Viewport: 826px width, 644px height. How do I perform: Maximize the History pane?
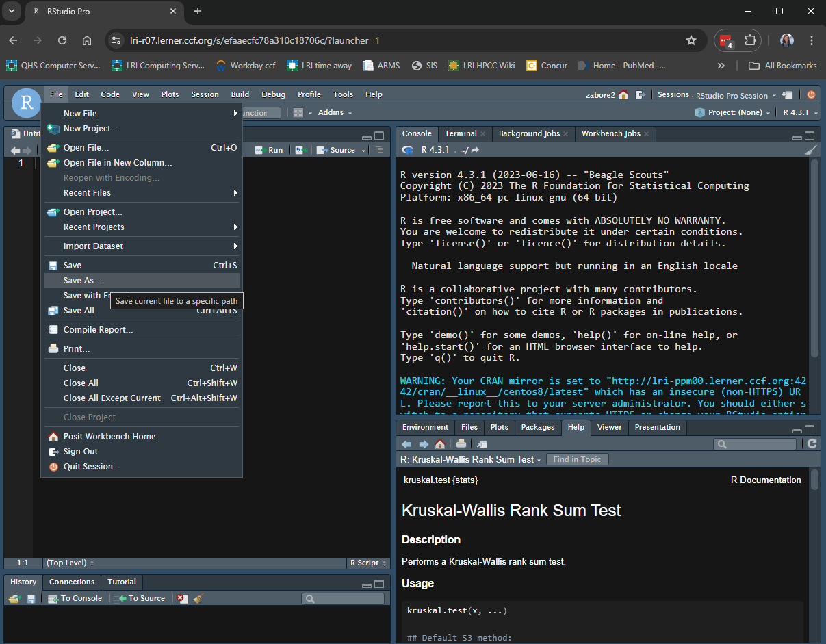tap(380, 584)
